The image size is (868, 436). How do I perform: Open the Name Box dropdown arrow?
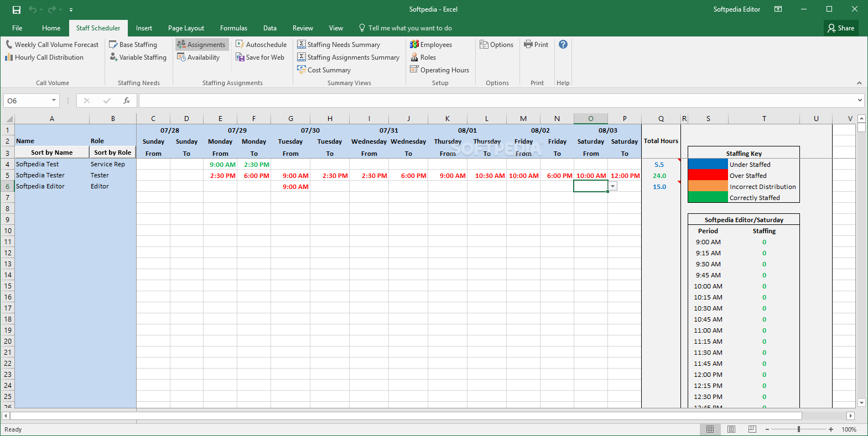pos(54,101)
